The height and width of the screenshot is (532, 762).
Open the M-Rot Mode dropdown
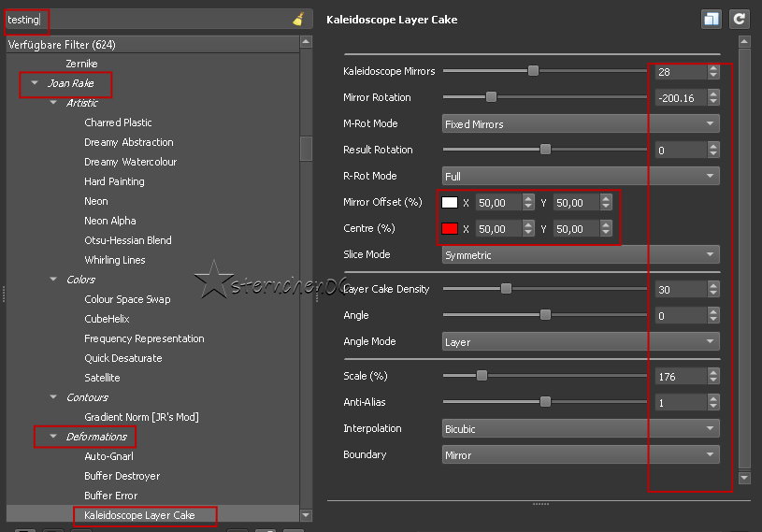pos(580,124)
